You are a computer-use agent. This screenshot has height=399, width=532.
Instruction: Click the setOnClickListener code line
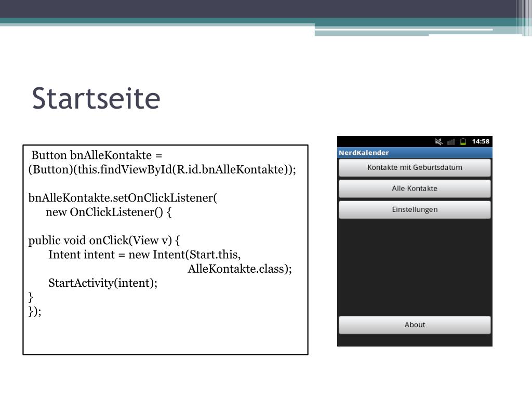[123, 198]
